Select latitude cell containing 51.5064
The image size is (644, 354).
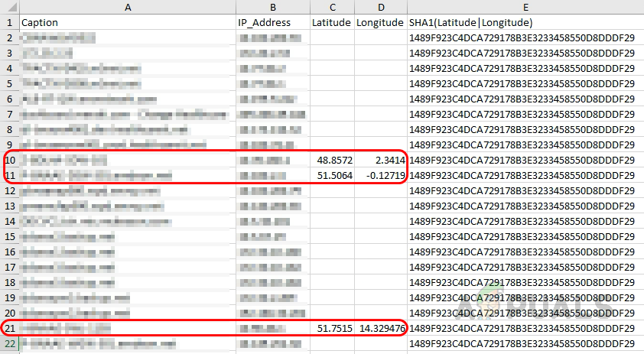[332, 175]
